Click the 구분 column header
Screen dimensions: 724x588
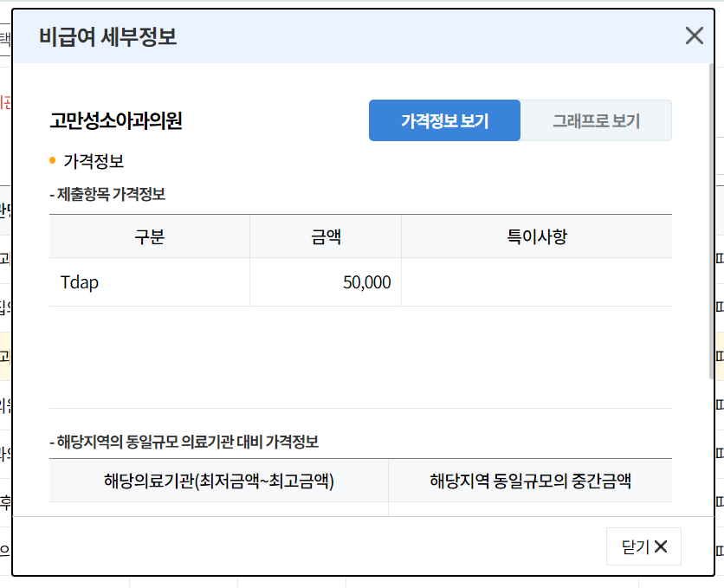(149, 236)
